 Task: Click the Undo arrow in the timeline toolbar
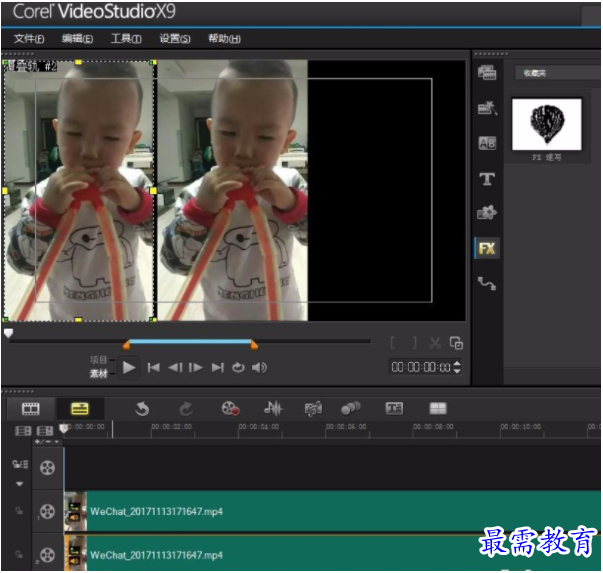pyautogui.click(x=142, y=409)
